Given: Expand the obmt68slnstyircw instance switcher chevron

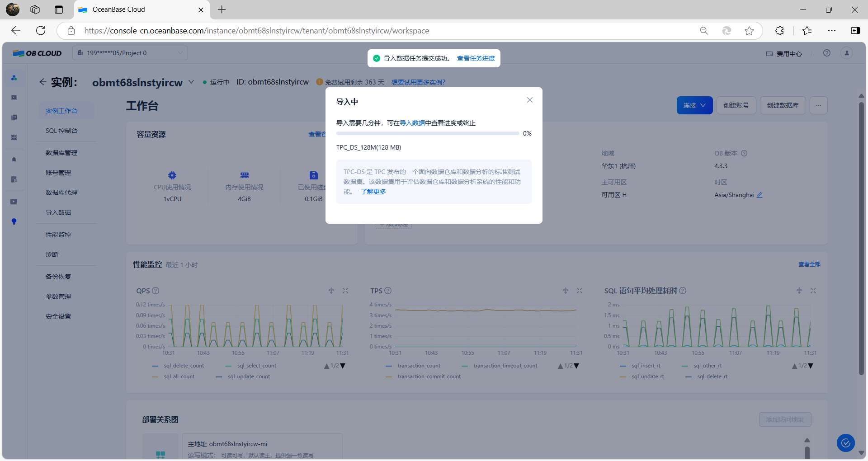Looking at the screenshot, I should [191, 82].
